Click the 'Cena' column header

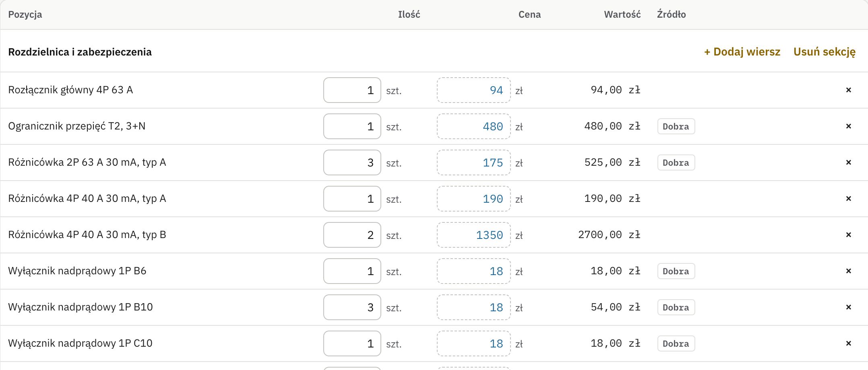pos(529,14)
